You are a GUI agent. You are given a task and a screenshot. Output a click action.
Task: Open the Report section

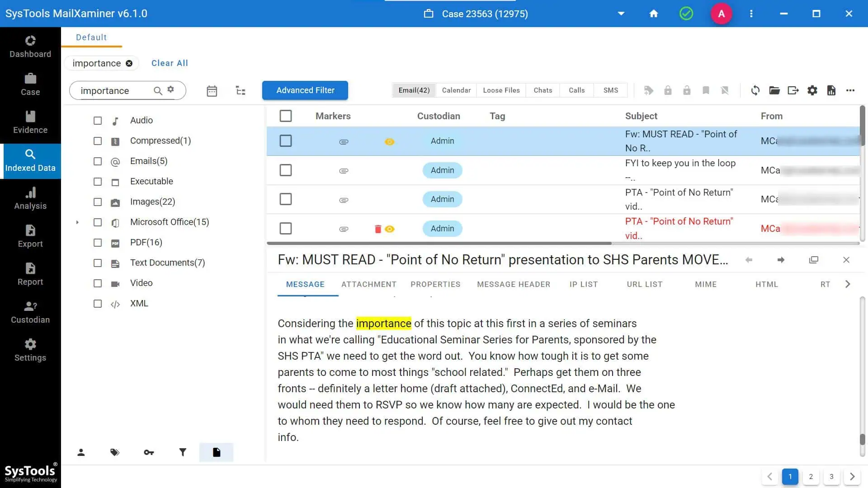click(30, 275)
